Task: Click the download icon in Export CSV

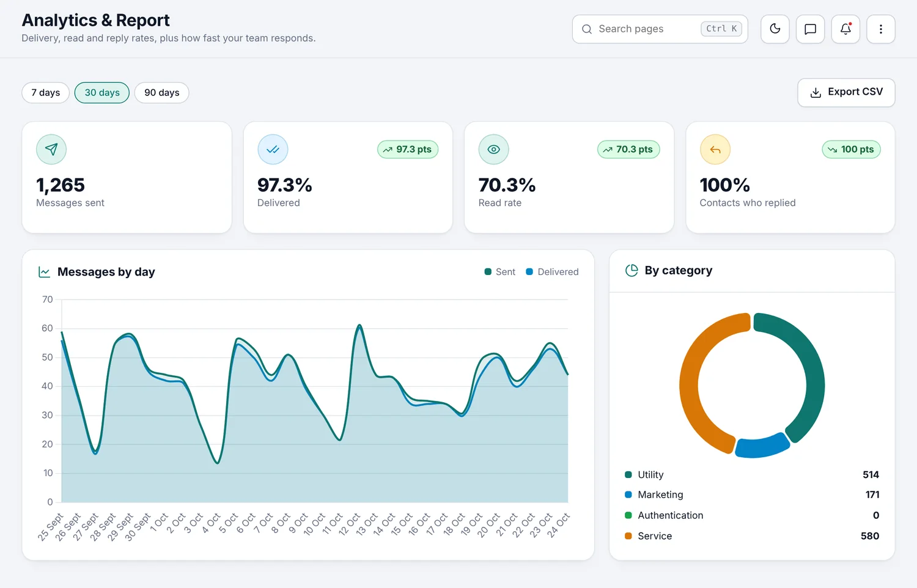Action: coord(816,92)
